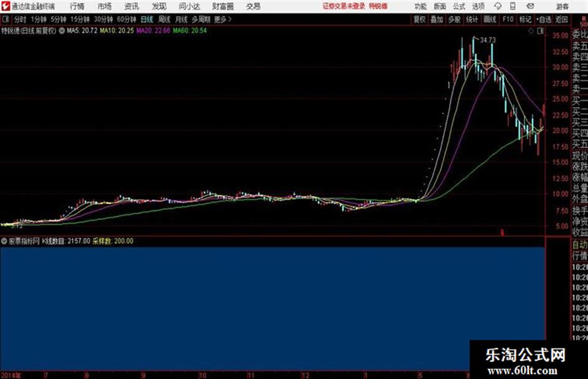Click the 返回 back button
Screen dimensions: 588x379
click(561, 19)
